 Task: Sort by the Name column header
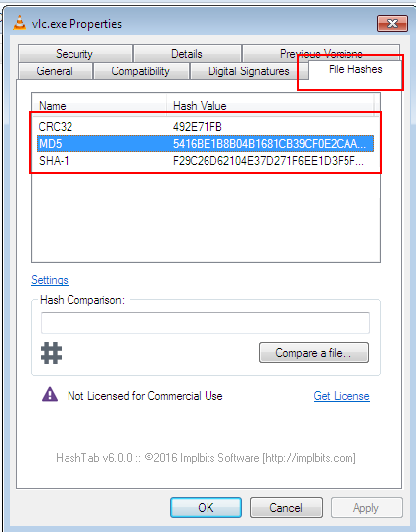(x=98, y=106)
